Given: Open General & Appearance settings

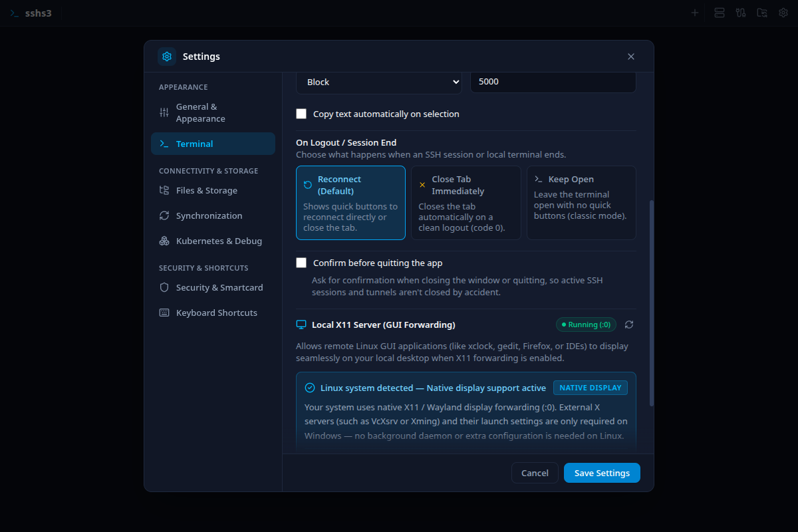Looking at the screenshot, I should point(213,112).
